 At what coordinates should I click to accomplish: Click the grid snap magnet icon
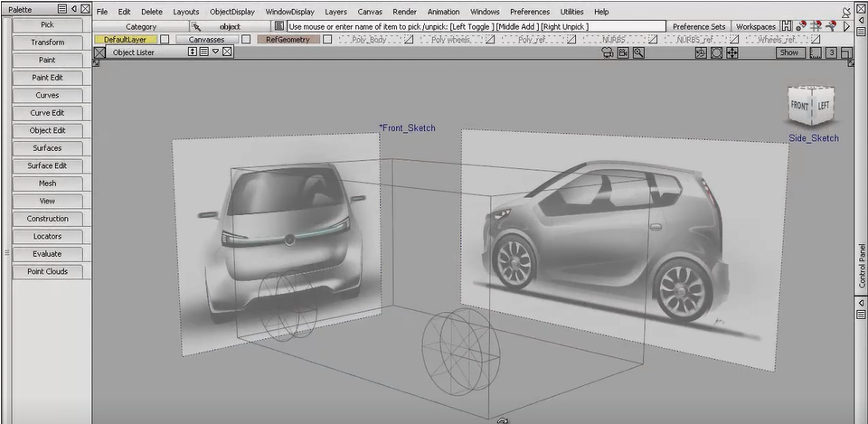coord(815,26)
